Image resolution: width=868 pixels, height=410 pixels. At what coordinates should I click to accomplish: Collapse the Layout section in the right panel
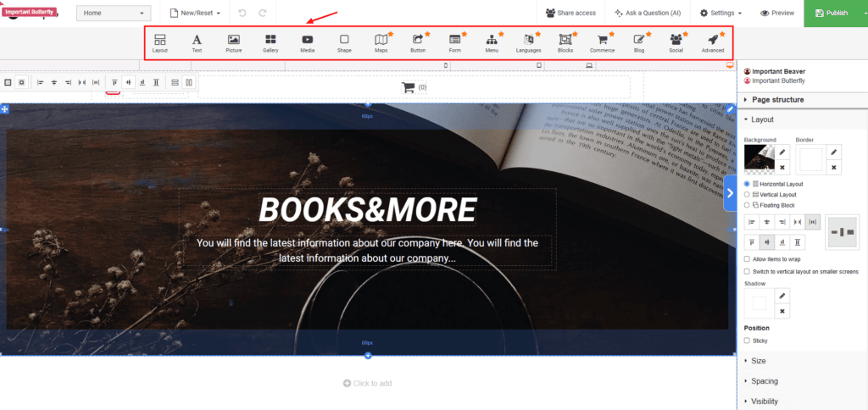coord(802,119)
